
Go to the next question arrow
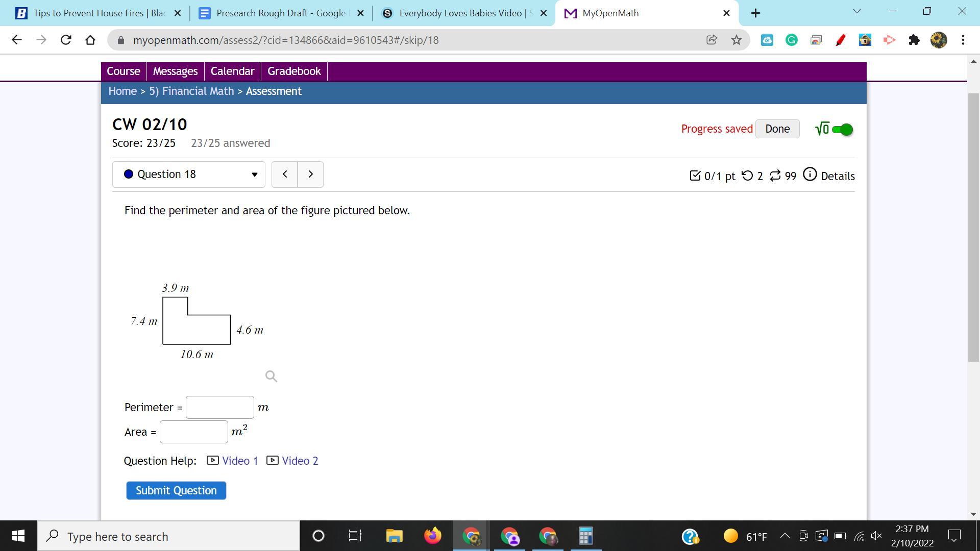coord(310,174)
